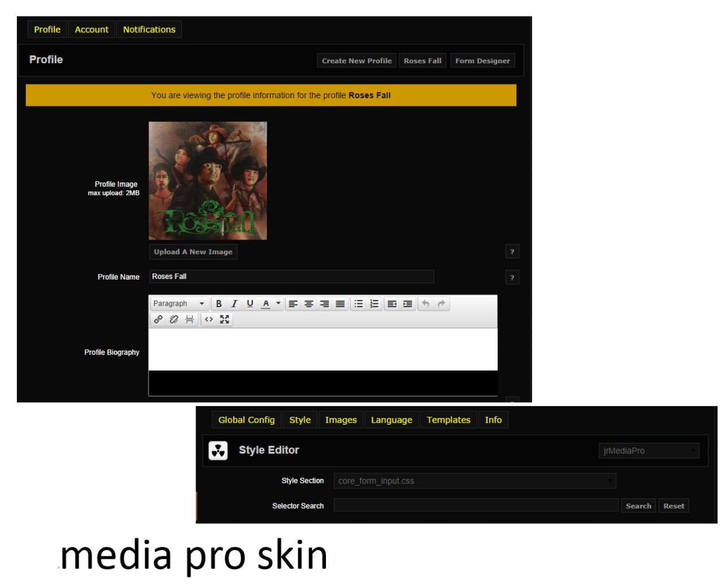Reset the selector search

point(674,506)
